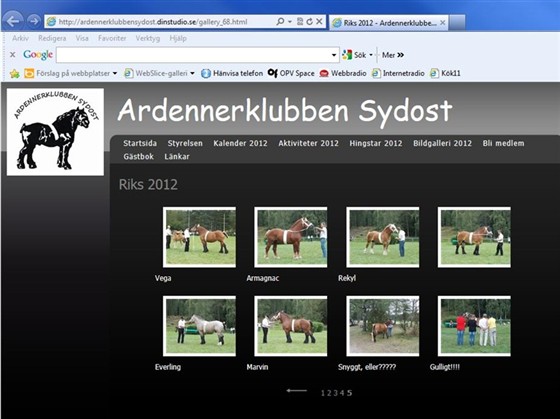Open the address bar search dropdown arrow
Viewport: 560px width, 419px height.
(x=290, y=22)
